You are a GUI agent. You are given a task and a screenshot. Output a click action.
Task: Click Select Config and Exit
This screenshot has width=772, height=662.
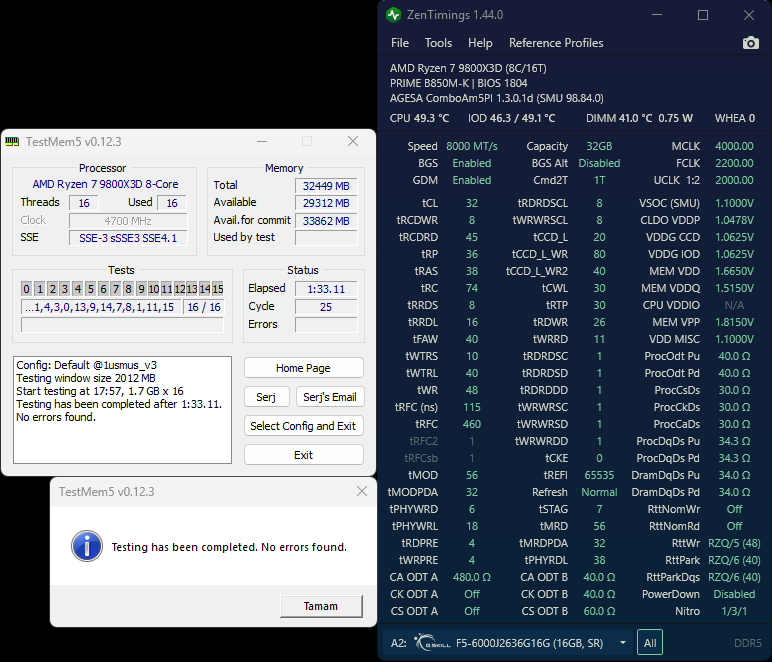pos(304,426)
